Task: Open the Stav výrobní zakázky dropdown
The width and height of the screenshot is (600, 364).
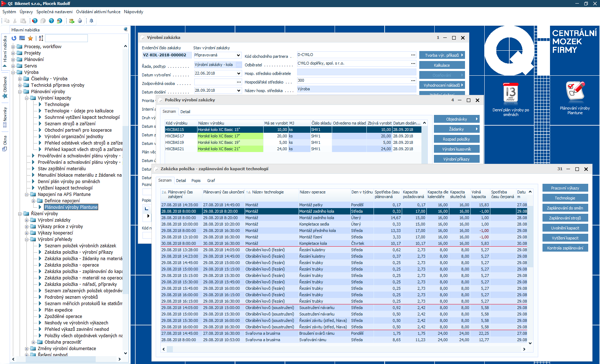Action: [x=238, y=55]
